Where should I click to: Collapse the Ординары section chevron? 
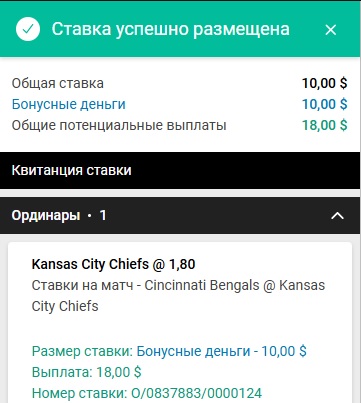(337, 216)
